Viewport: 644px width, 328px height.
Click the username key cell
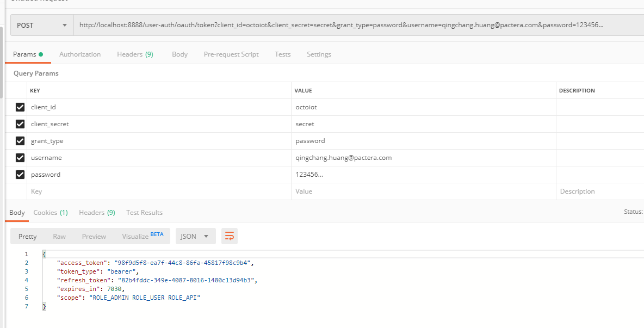(159, 158)
